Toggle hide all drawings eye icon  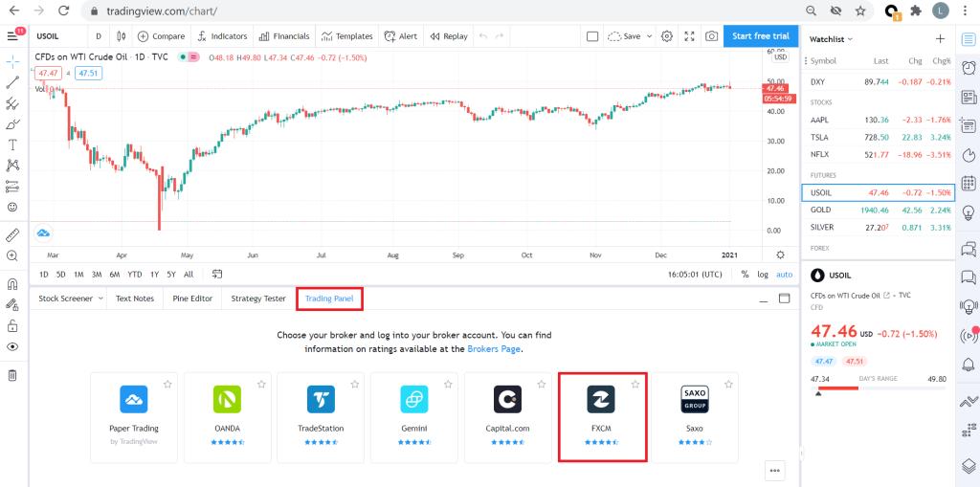click(x=12, y=347)
